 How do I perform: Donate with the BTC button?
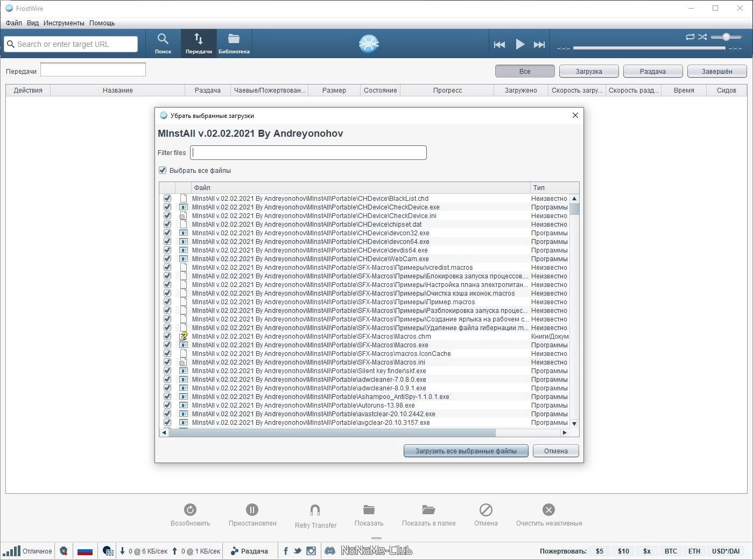point(671,551)
